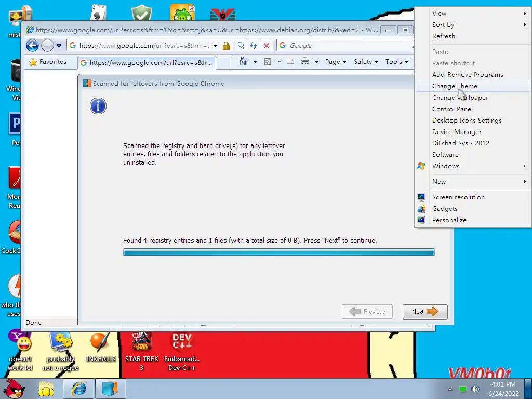
Task: Go to the Home page icon
Action: 243,61
